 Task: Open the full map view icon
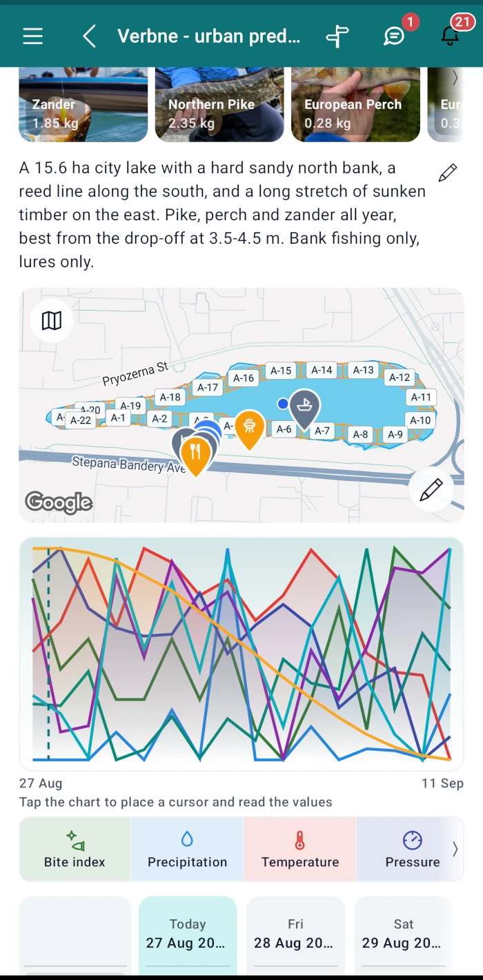click(x=52, y=320)
